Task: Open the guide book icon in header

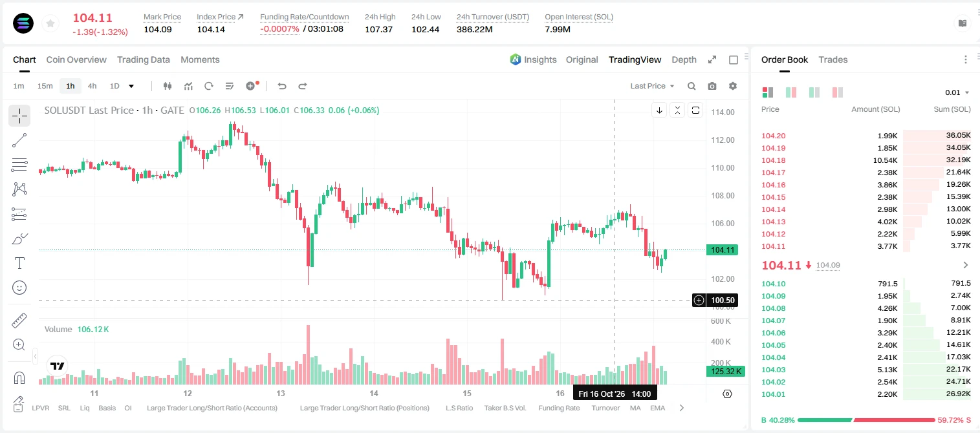Action: pos(963,23)
